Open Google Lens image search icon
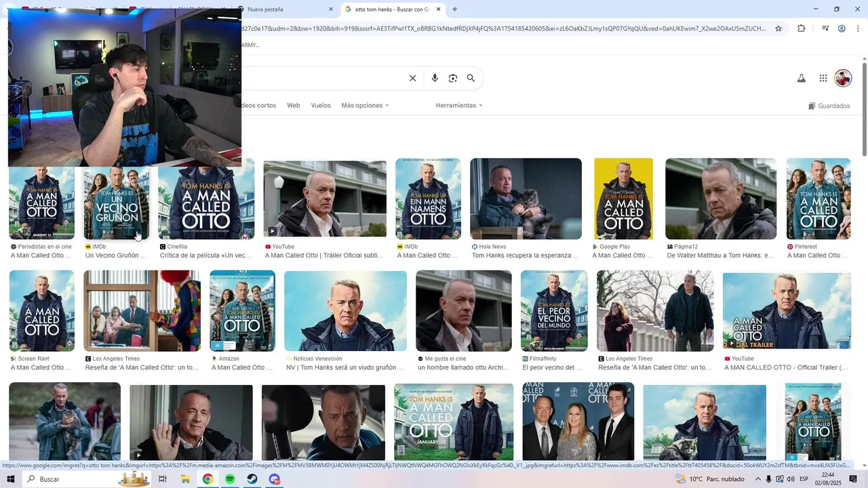868x488 pixels. coord(453,78)
